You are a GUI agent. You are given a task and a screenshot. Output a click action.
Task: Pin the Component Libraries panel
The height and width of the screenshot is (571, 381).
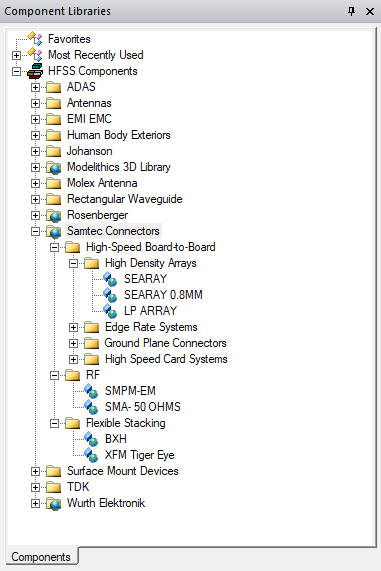(x=351, y=11)
